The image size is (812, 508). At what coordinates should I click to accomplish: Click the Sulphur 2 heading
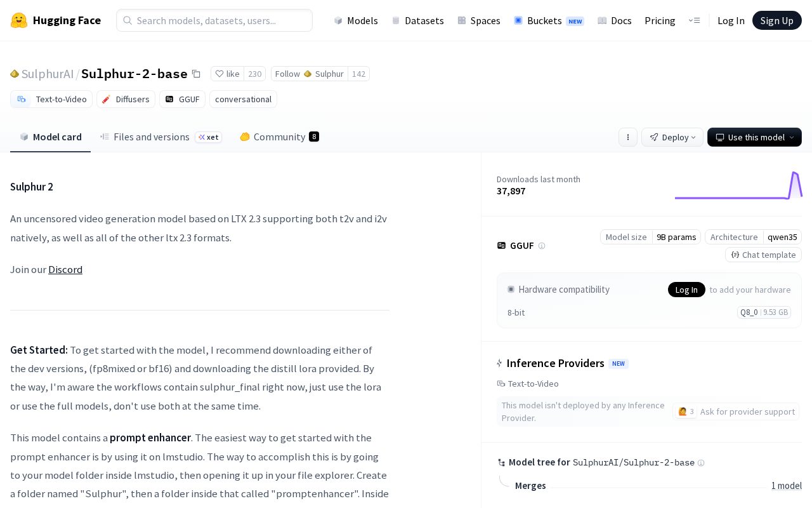(x=32, y=187)
